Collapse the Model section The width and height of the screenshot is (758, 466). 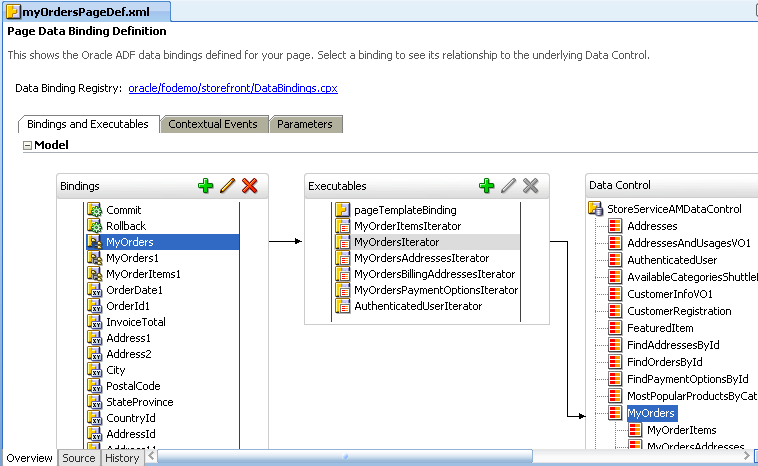28,146
